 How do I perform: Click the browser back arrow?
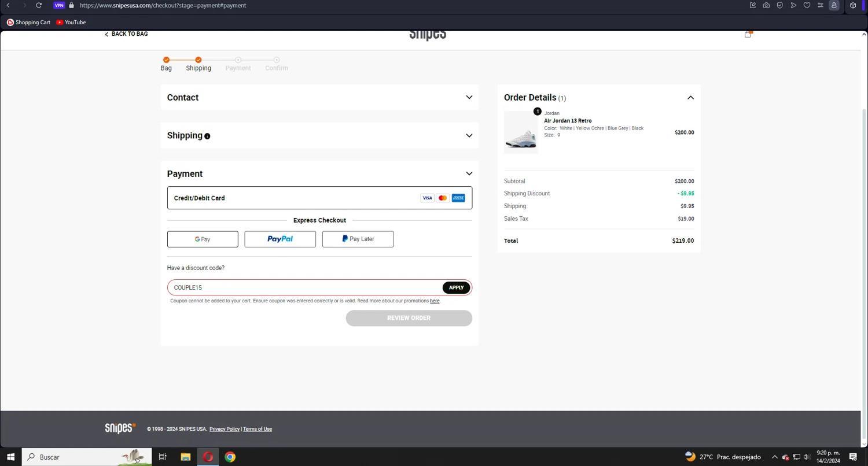tap(8, 5)
